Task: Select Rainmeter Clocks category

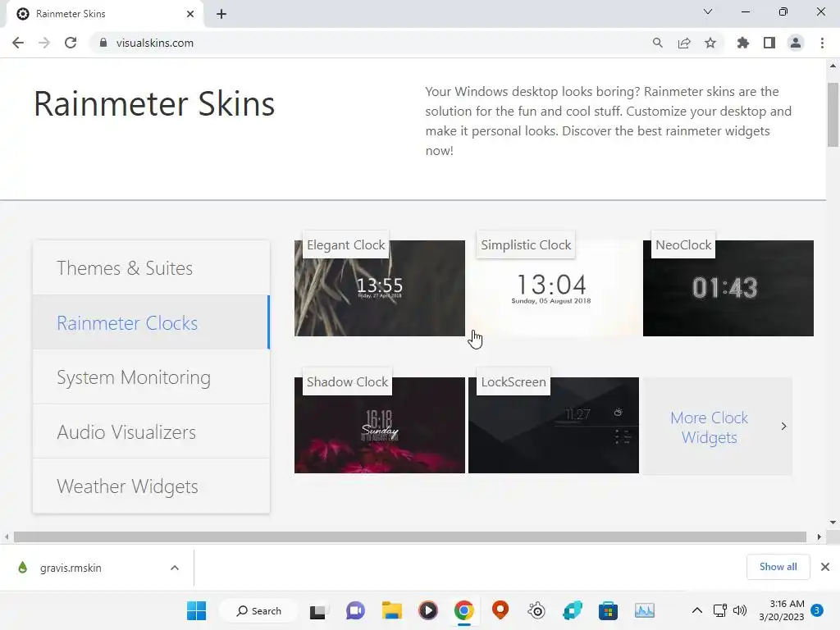Action: 151,322
